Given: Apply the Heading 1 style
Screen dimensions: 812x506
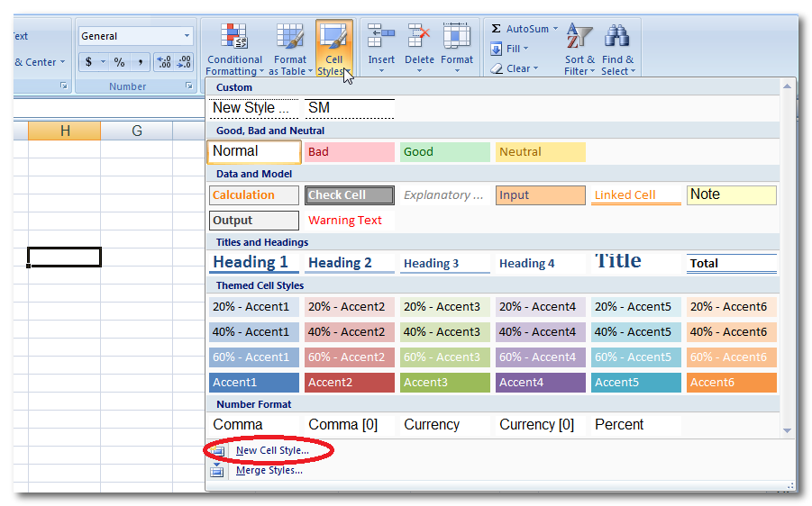Looking at the screenshot, I should (x=251, y=262).
